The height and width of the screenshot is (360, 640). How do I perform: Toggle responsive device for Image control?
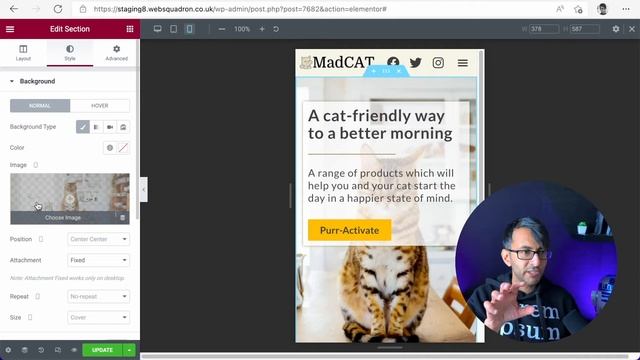click(x=36, y=165)
